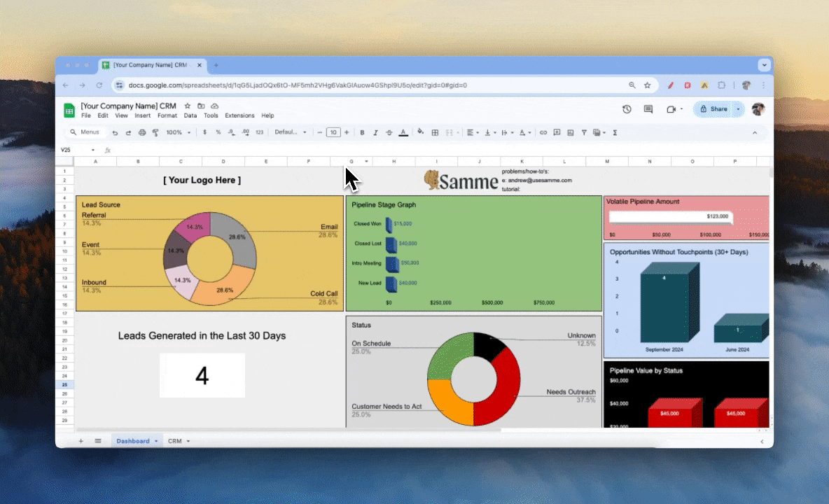Format as percent icon
This screenshot has width=829, height=504.
pos(218,132)
